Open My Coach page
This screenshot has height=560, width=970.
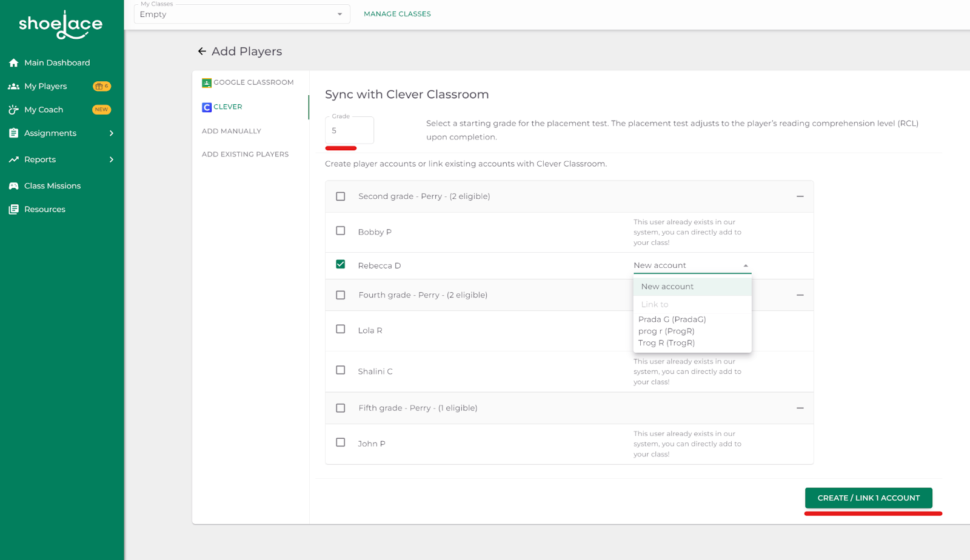tap(44, 110)
